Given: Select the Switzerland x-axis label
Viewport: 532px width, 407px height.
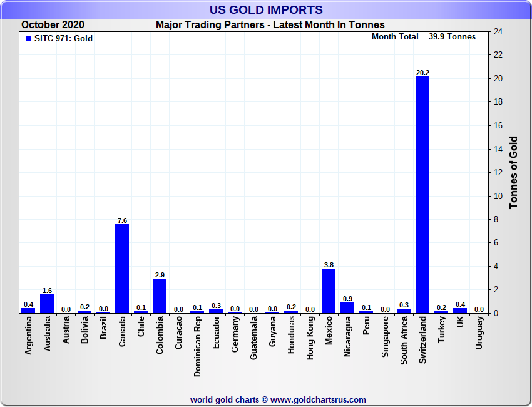Looking at the screenshot, I should (x=422, y=337).
